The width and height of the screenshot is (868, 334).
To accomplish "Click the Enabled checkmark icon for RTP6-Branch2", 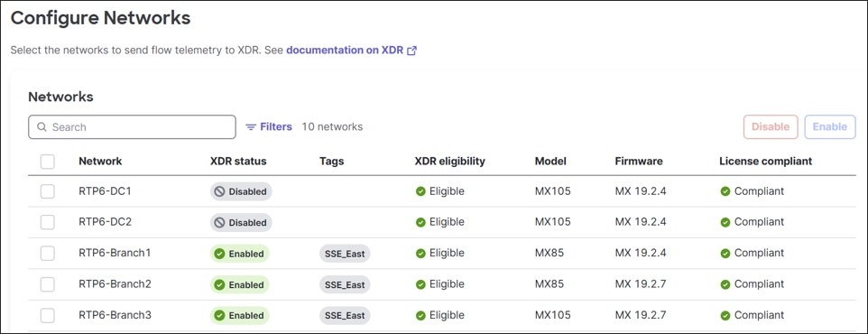I will point(220,284).
